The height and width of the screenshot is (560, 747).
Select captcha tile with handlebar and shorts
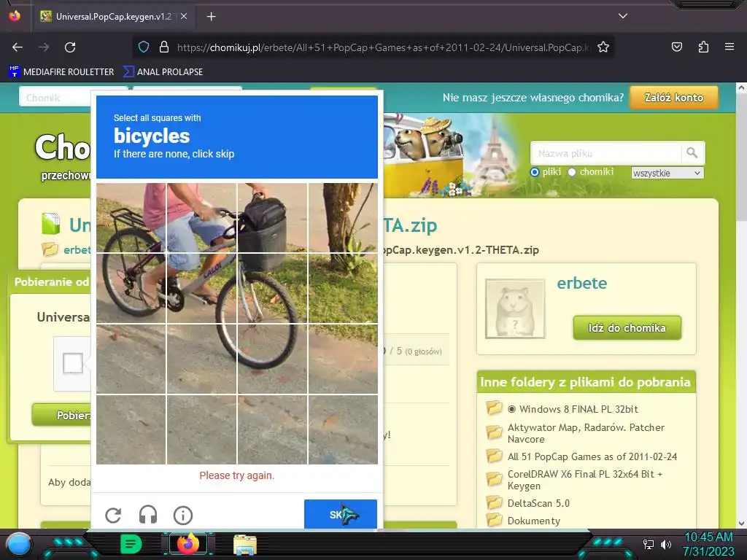(x=201, y=217)
